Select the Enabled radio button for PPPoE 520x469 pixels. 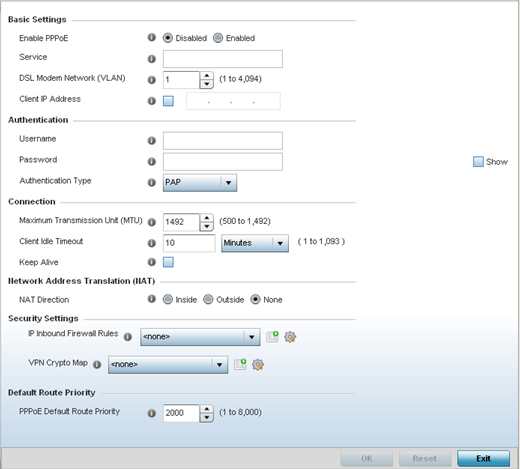(x=218, y=38)
